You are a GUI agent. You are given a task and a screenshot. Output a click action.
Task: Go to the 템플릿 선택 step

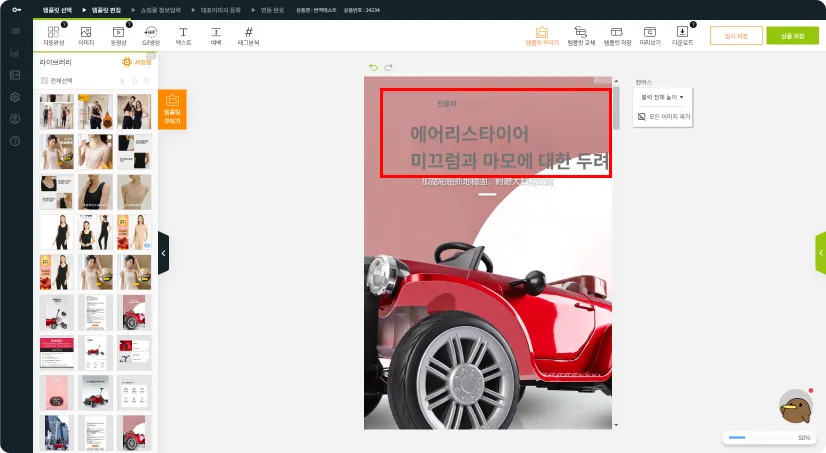coord(58,9)
